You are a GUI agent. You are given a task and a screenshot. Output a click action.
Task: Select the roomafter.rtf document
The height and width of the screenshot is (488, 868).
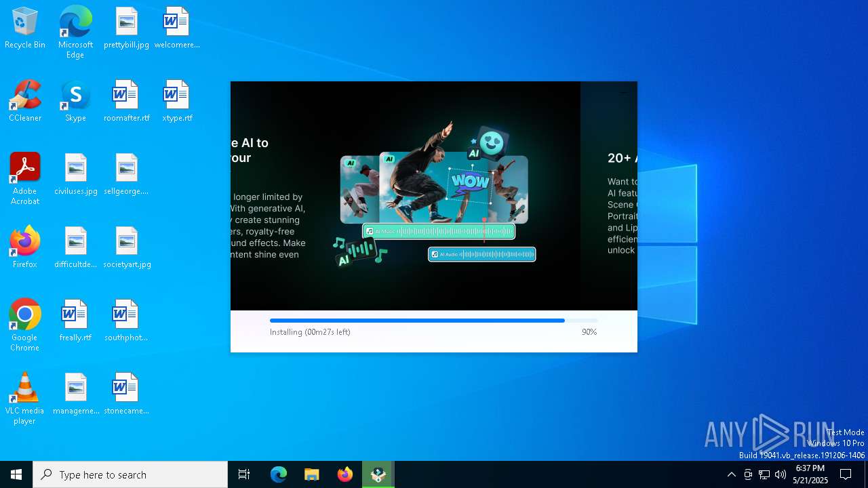[x=126, y=101]
